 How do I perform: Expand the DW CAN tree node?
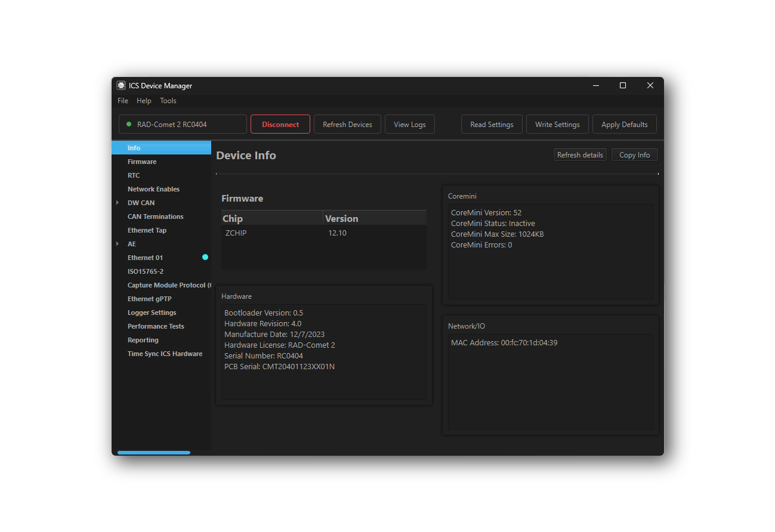118,203
